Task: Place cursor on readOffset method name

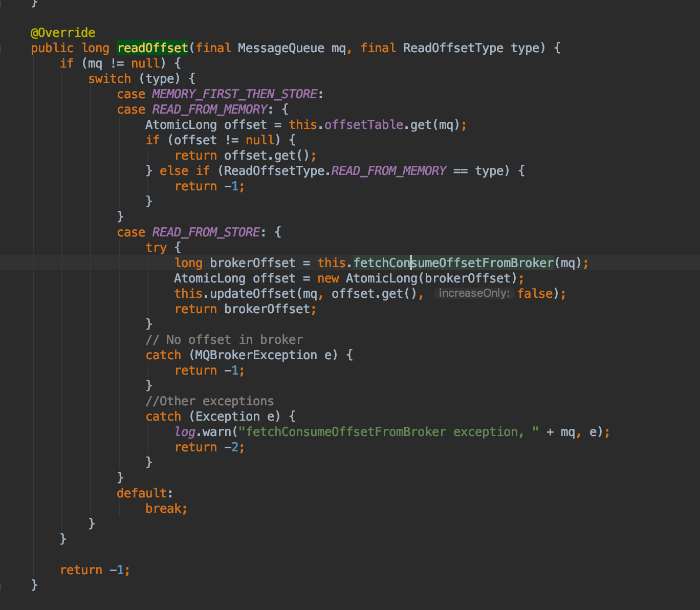Action: (152, 48)
